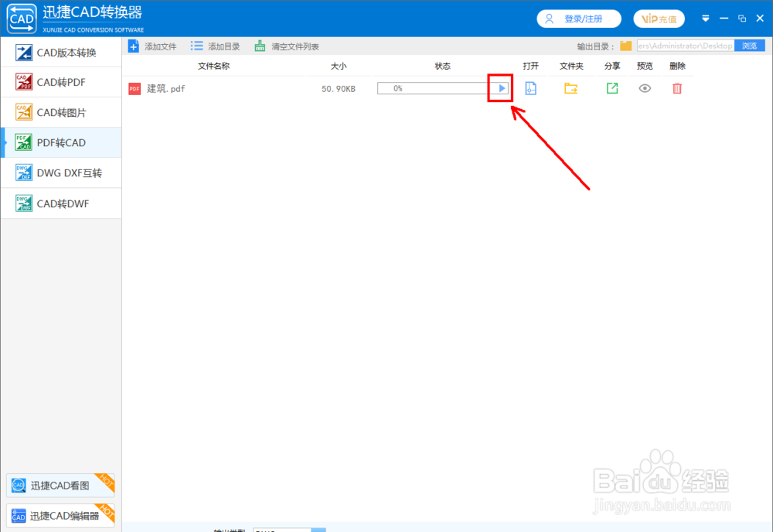Image resolution: width=773 pixels, height=532 pixels.
Task: Delete 建筑.pdf using the red trash icon
Action: (x=677, y=88)
